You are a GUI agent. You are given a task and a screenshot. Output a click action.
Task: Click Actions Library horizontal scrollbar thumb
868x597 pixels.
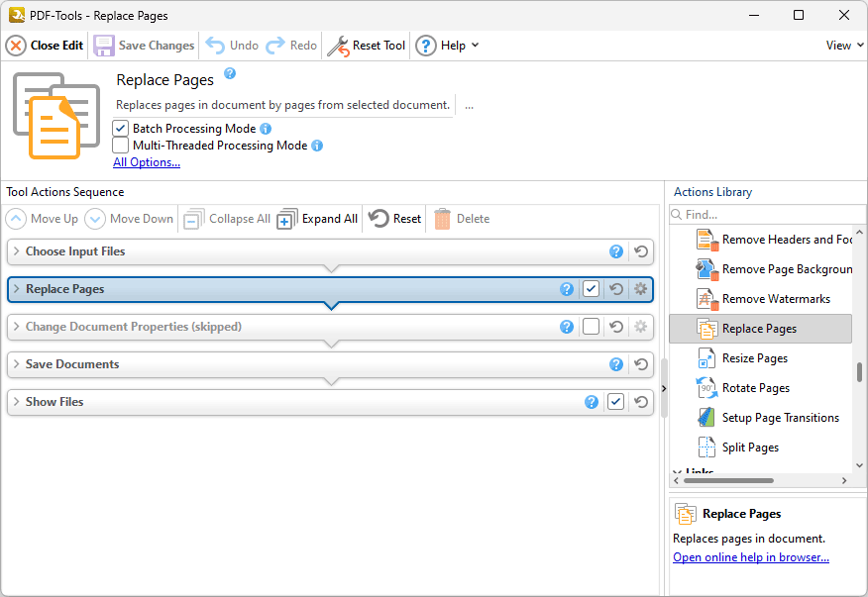pyautogui.click(x=728, y=481)
